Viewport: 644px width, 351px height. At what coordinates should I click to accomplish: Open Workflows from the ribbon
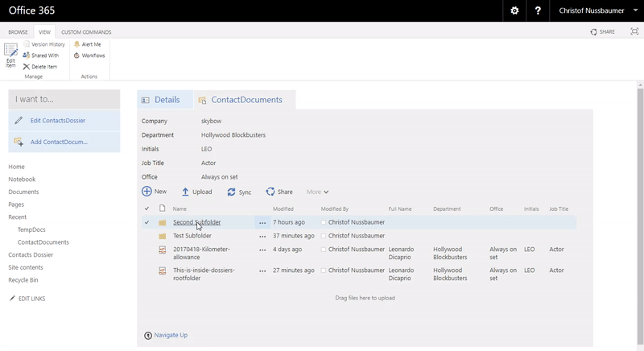click(x=89, y=56)
